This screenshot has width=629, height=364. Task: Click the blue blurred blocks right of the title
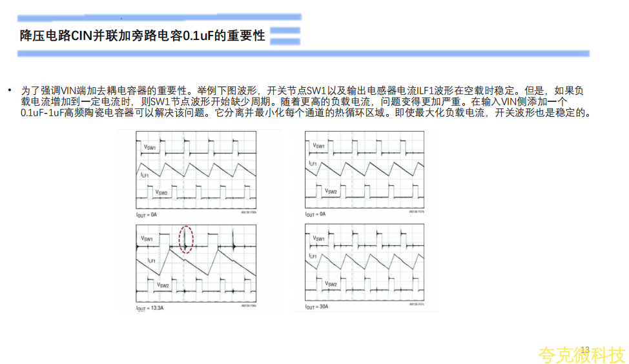click(x=285, y=35)
